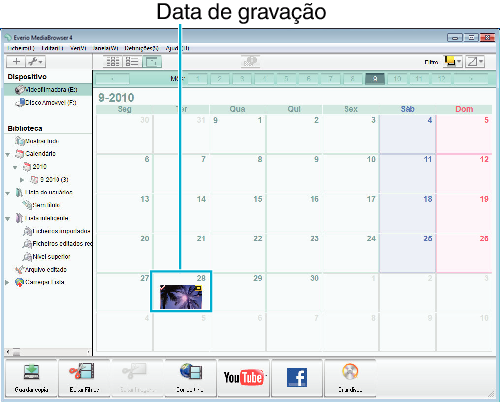Open the Editar menu
500x402 pixels.
coord(52,48)
